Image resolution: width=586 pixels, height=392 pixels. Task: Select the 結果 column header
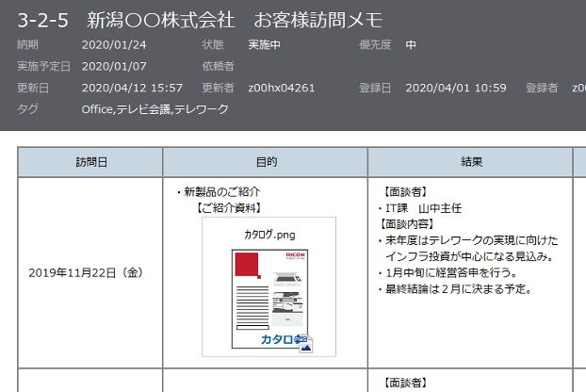(470, 162)
